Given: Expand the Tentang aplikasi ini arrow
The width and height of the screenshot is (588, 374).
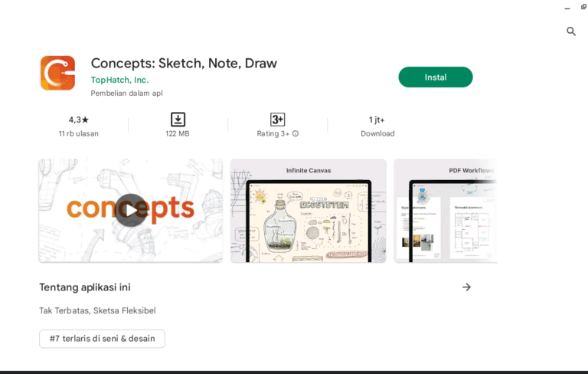Looking at the screenshot, I should pos(466,287).
